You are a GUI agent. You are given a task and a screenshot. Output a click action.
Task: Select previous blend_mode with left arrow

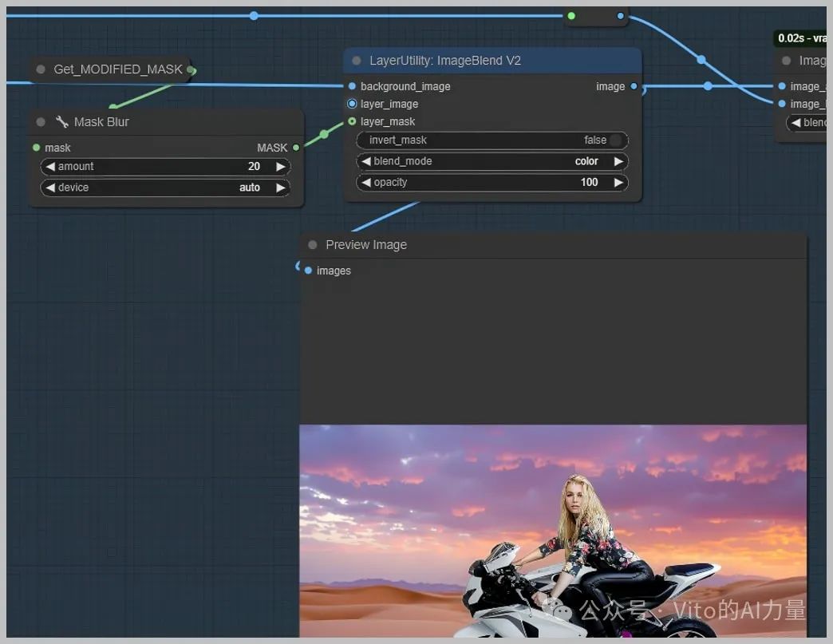click(x=366, y=161)
